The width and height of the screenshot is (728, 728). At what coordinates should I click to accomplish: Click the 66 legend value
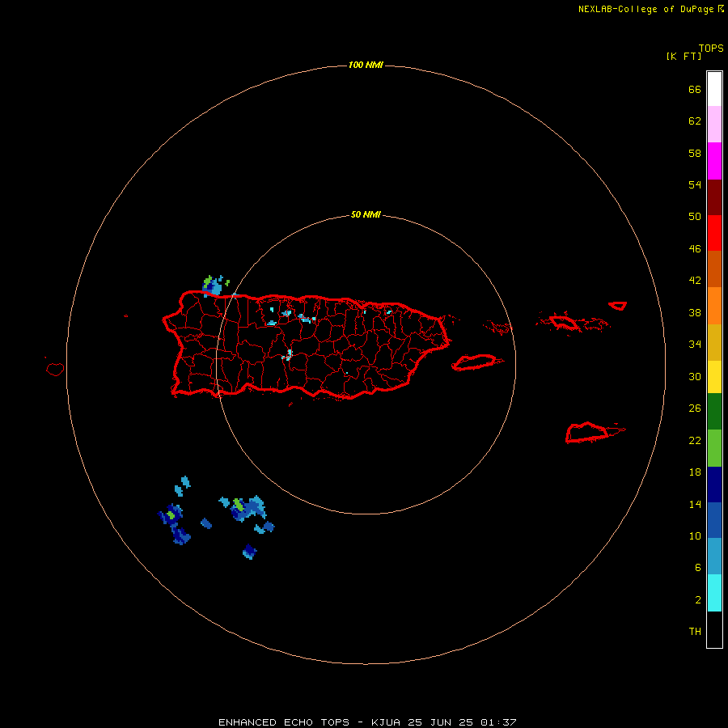coord(695,89)
